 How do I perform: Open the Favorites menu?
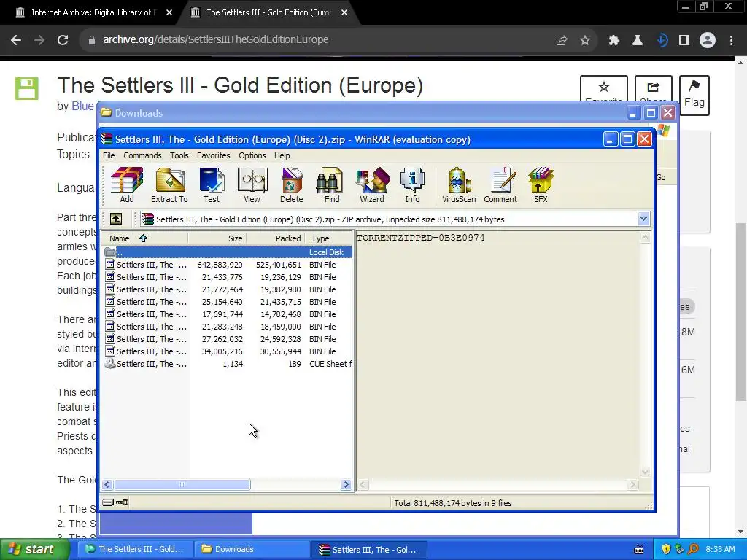tap(214, 155)
